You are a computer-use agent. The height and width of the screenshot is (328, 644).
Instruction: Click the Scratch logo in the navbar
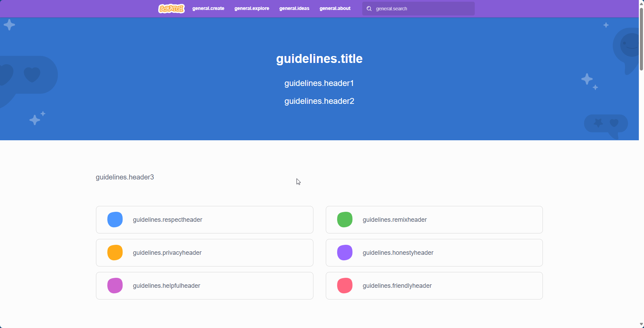tap(171, 9)
